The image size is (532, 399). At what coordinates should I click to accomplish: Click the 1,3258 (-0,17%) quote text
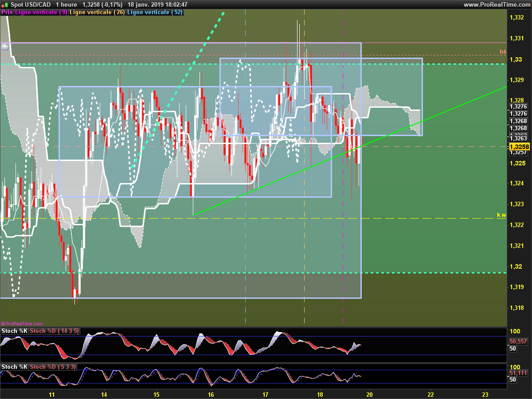click(x=103, y=4)
